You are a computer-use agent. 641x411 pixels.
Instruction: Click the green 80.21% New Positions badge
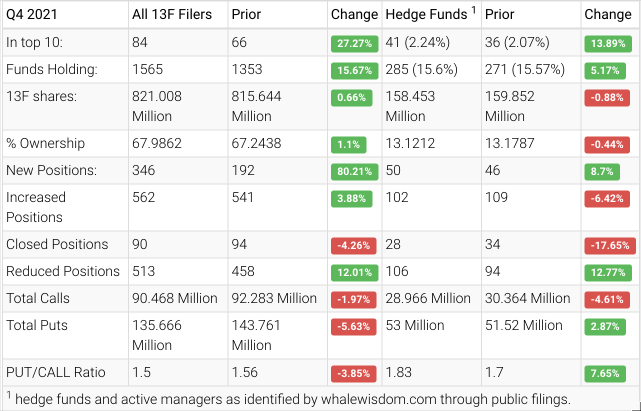[353, 172]
